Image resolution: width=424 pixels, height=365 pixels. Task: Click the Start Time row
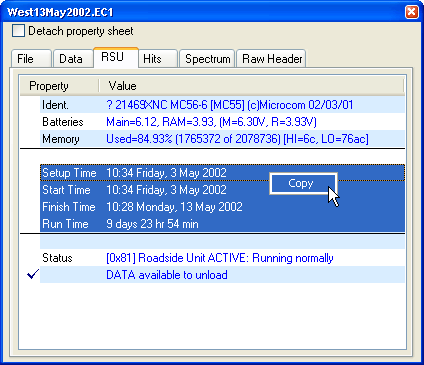(222, 190)
